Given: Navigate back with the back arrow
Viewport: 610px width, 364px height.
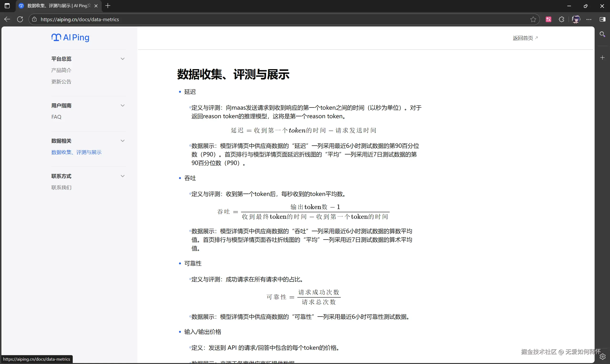Looking at the screenshot, I should click(7, 19).
